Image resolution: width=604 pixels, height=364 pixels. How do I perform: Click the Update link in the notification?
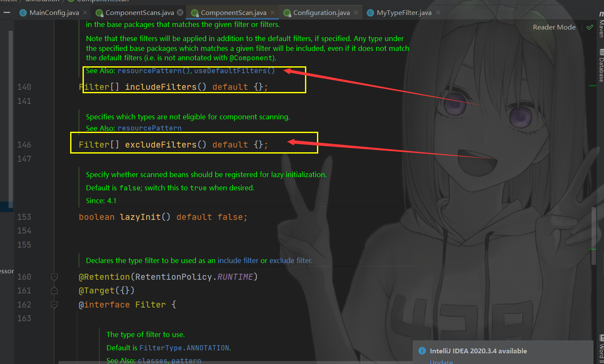pos(441,362)
